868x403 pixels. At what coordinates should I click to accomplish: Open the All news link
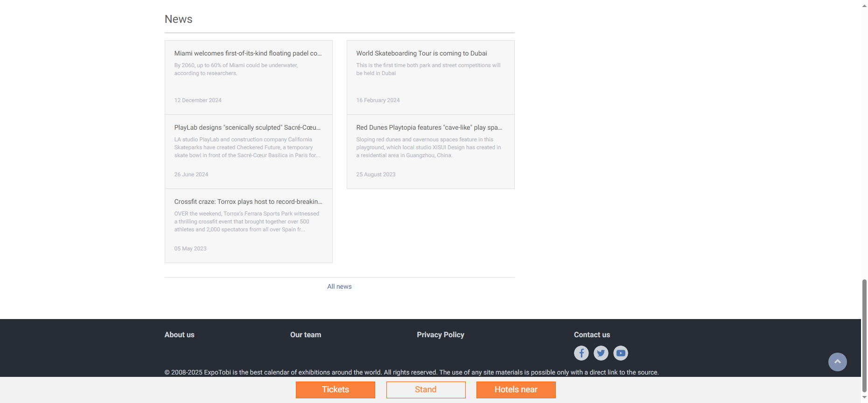coord(339,286)
